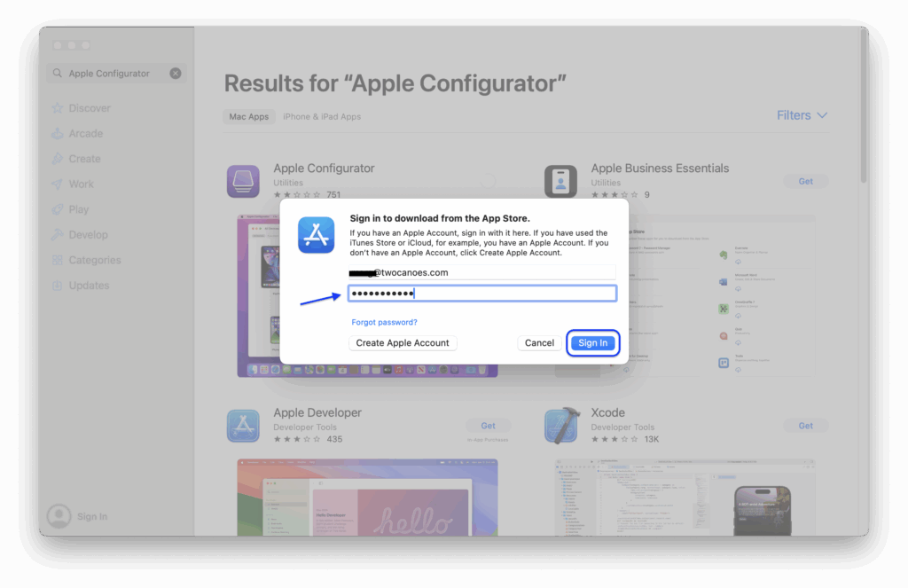Viewport: 908px width, 588px height.
Task: Switch to iPhone & iPad Apps tab
Action: coord(322,116)
